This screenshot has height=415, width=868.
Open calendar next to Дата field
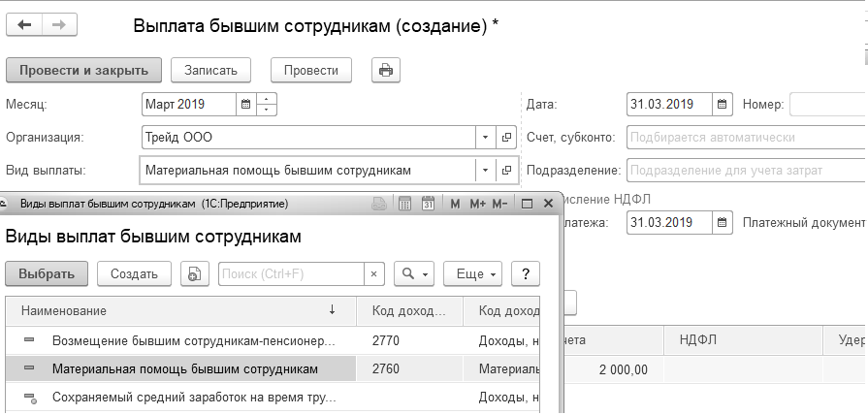click(x=722, y=104)
